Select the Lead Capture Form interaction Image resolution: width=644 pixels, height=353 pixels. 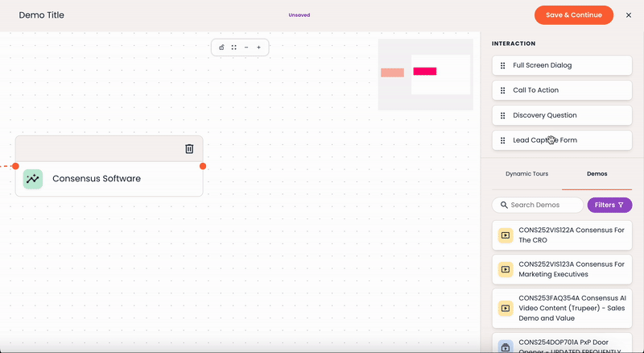click(x=562, y=140)
